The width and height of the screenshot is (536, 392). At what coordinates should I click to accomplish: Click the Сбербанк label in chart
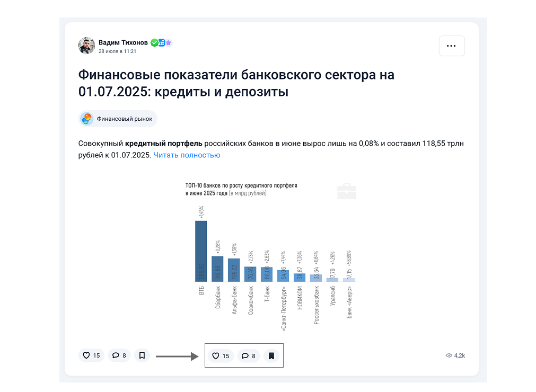[x=218, y=297]
